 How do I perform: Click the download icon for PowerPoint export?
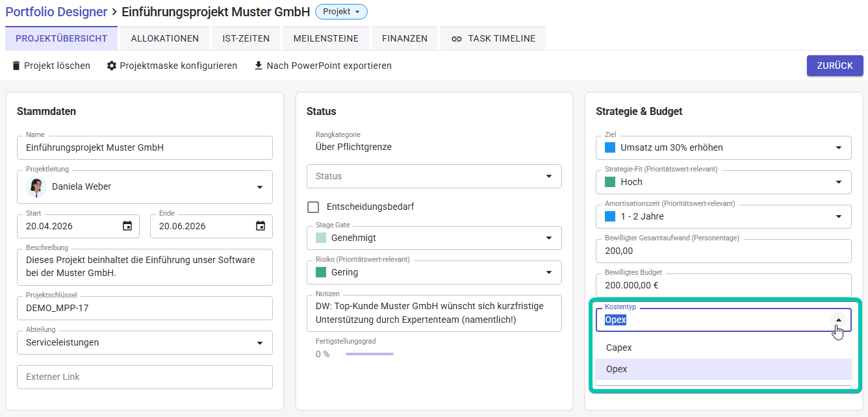click(x=259, y=66)
